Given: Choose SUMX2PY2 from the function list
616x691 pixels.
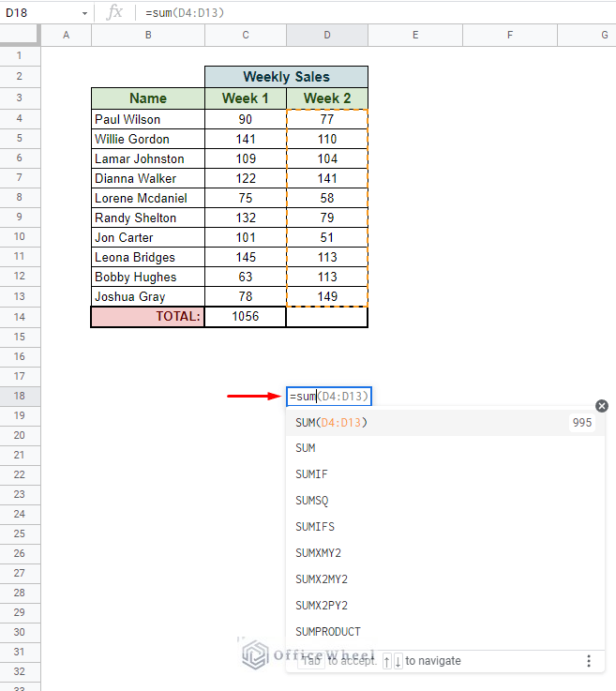Looking at the screenshot, I should 445,606.
